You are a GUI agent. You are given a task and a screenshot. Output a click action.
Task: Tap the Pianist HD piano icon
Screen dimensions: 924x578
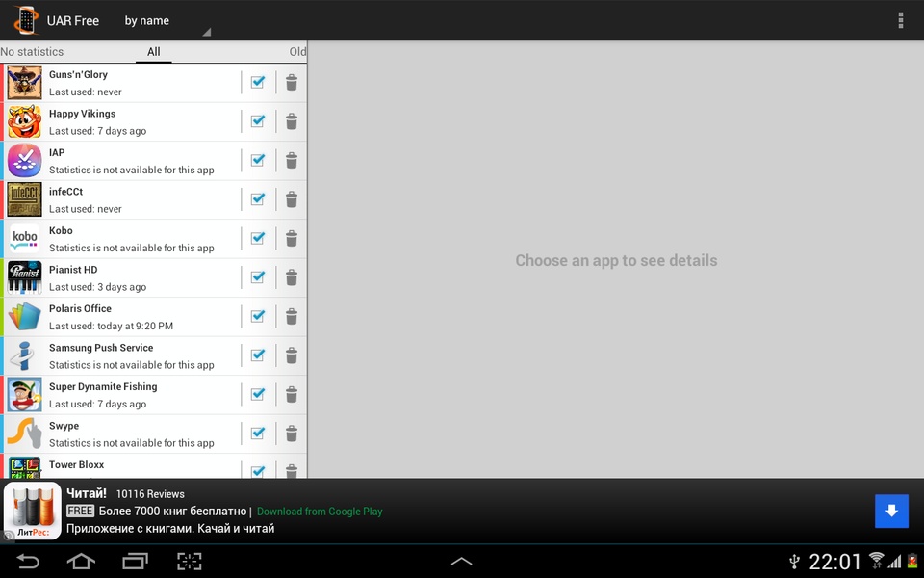pyautogui.click(x=25, y=277)
